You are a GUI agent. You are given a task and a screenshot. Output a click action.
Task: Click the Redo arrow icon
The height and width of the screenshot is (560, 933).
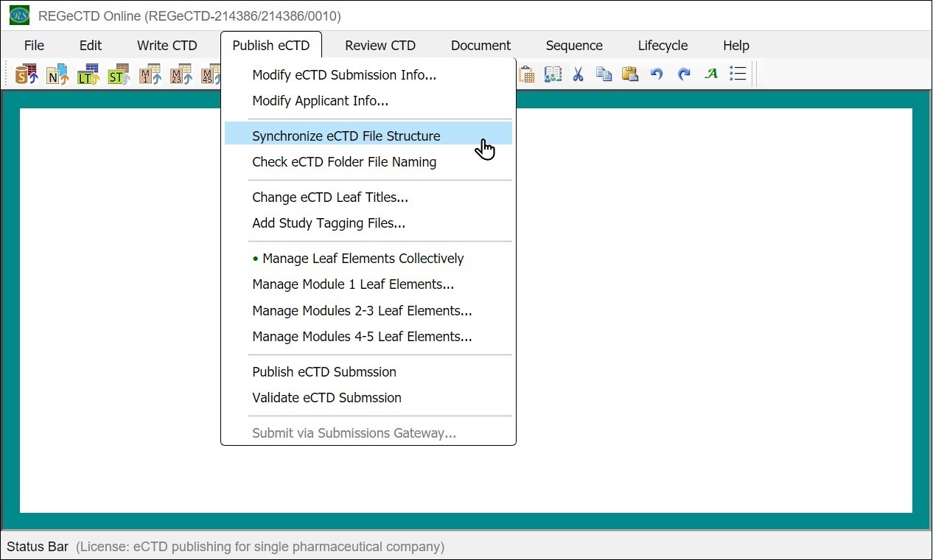[684, 74]
